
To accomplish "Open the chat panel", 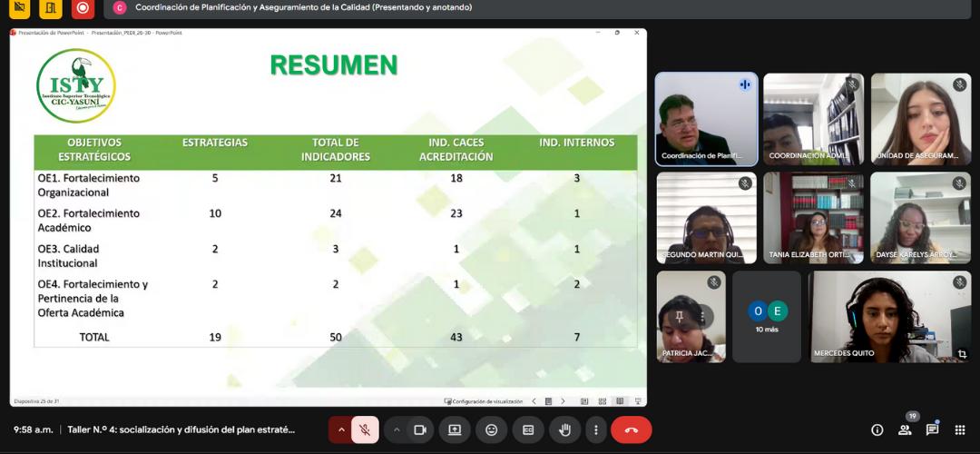I will (932, 430).
